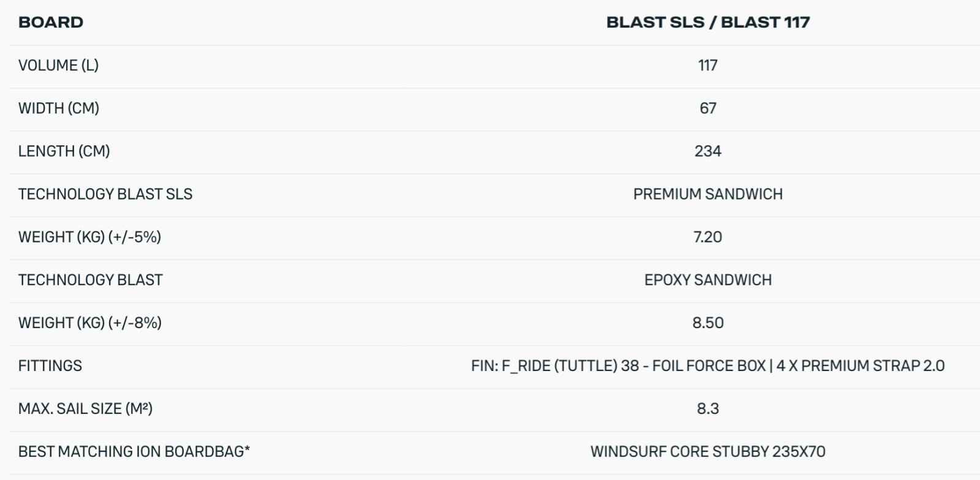
Task: Click the fin and premium strap fittings text
Action: (707, 366)
